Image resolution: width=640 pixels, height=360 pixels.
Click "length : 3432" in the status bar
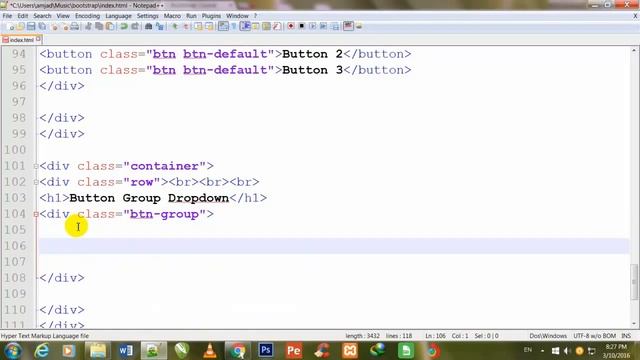click(362, 336)
